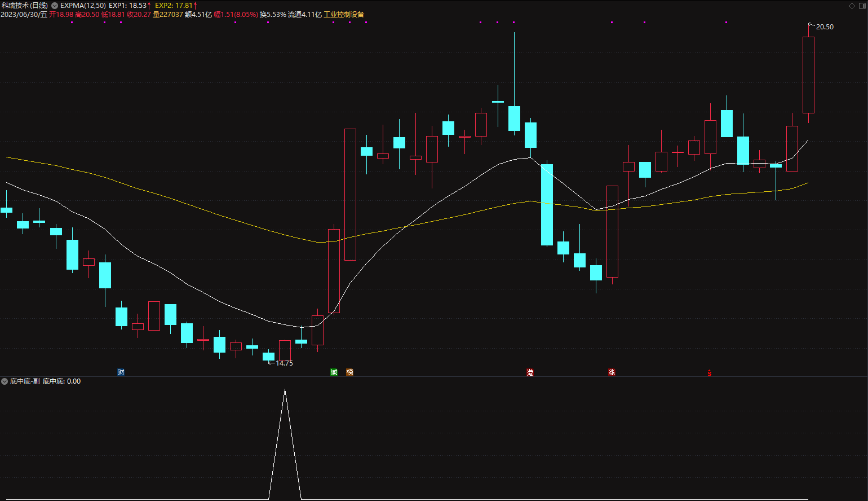Open the 工业控制设备 sector link

point(344,15)
